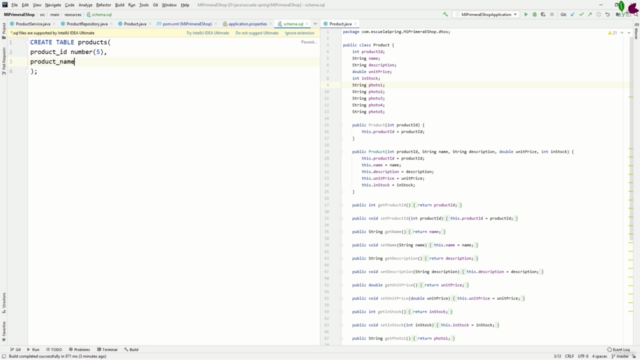Image resolution: width=640 pixels, height=360 pixels.
Task: Open the Run tool window at bottom
Action: tap(33, 349)
